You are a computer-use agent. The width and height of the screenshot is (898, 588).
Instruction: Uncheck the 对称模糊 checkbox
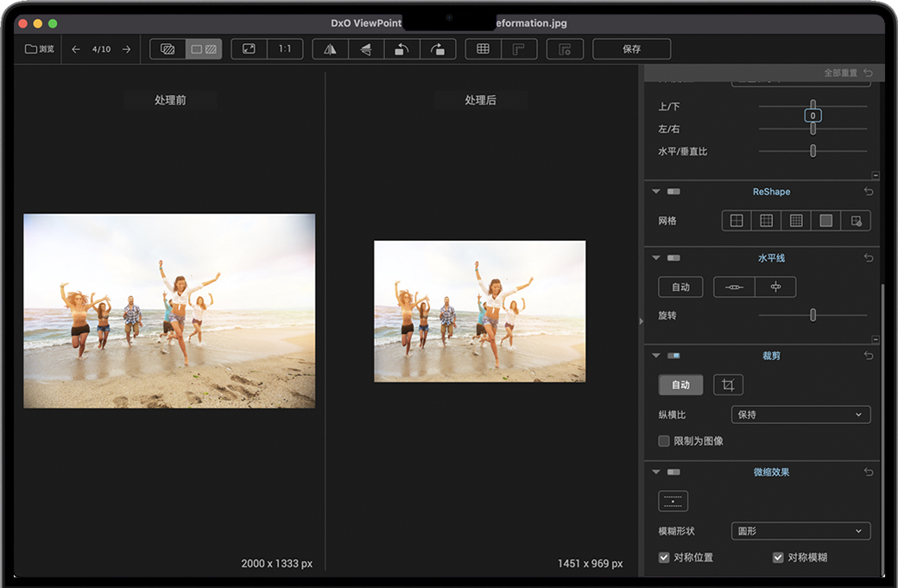pyautogui.click(x=778, y=558)
